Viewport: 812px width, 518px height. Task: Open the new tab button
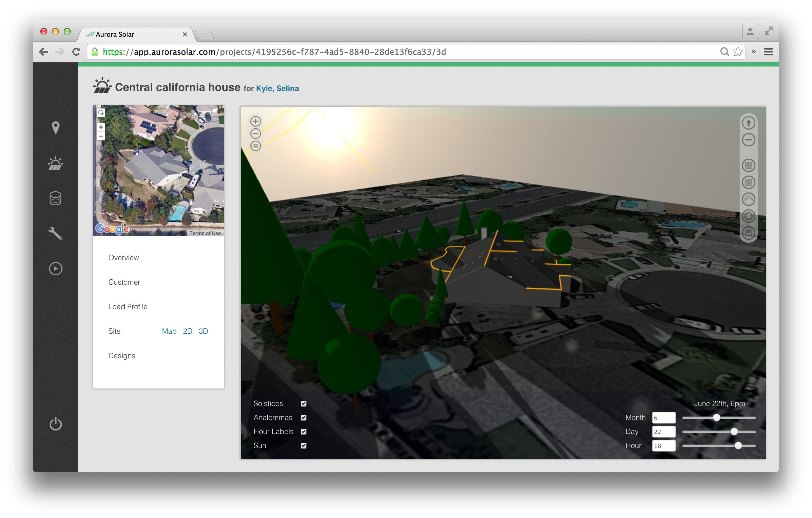[x=204, y=34]
